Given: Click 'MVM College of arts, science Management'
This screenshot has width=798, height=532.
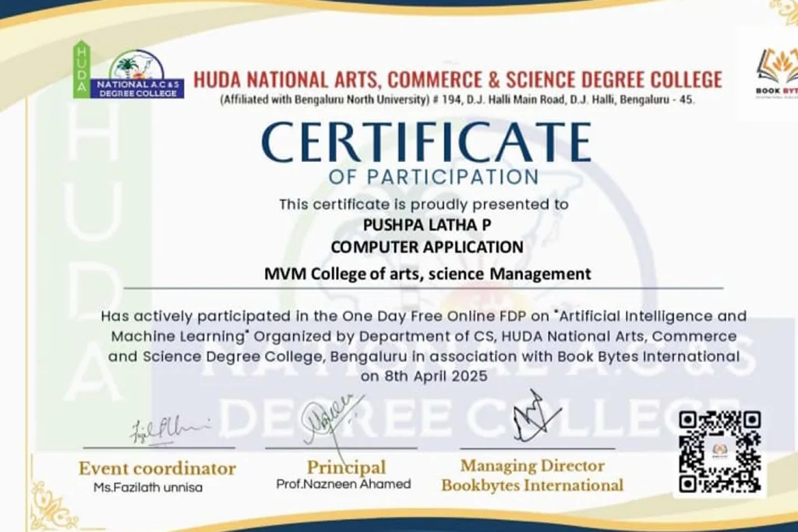Looking at the screenshot, I should coord(428,273).
